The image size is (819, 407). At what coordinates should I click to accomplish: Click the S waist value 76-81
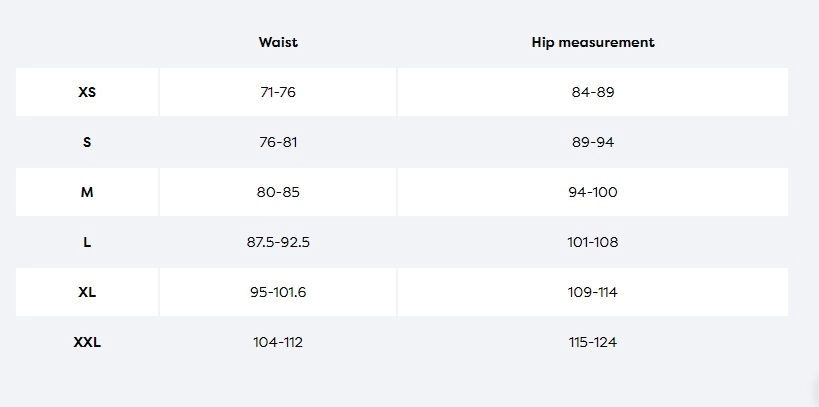(278, 142)
